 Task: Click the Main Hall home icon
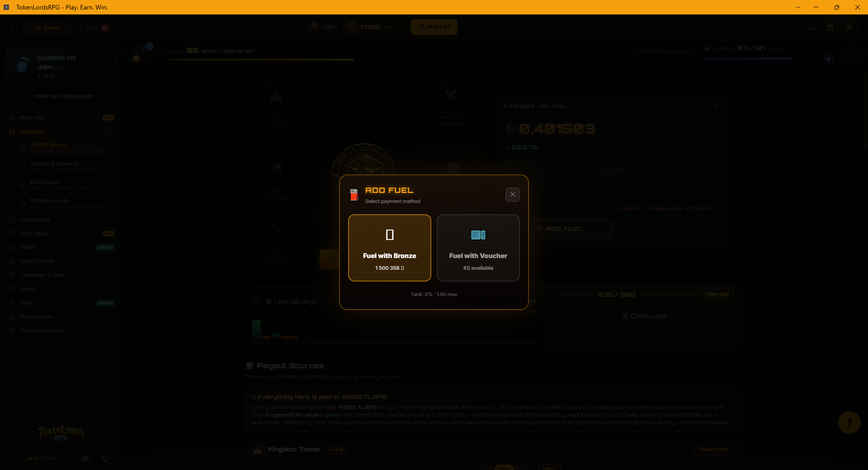12,117
